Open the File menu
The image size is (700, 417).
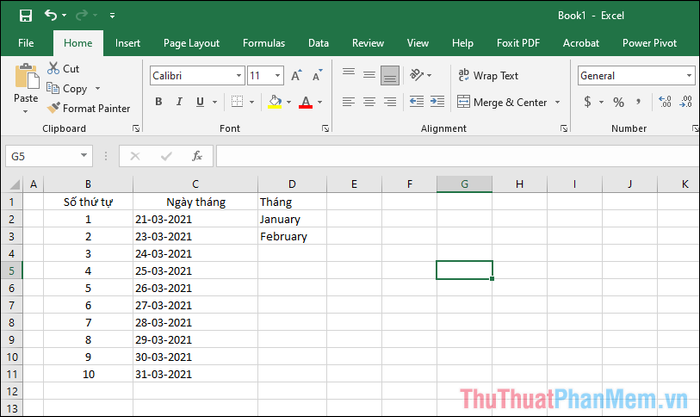pyautogui.click(x=26, y=43)
